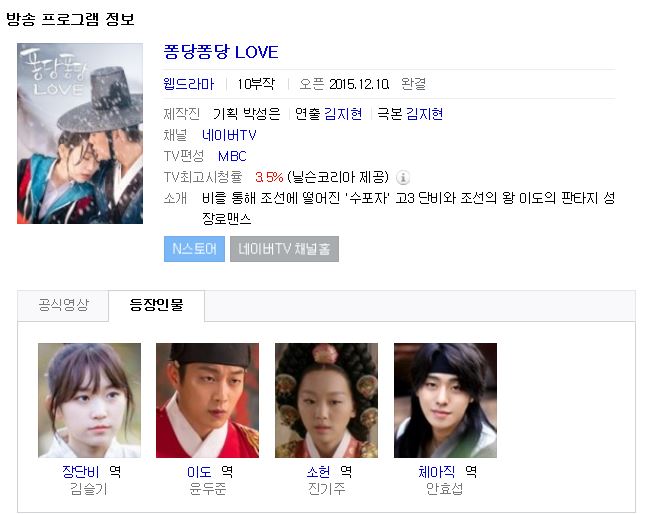This screenshot has height=514, width=662.
Task: Open director 김지현 link after 연출
Action: pos(343,114)
